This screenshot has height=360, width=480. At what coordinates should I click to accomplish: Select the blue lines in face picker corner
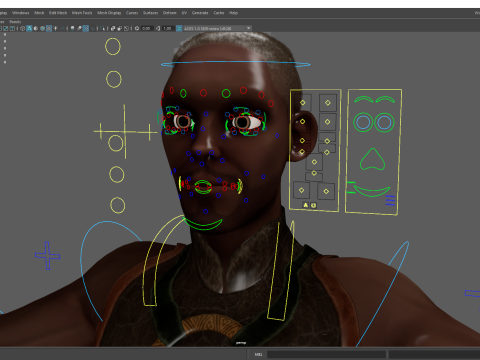(390, 200)
